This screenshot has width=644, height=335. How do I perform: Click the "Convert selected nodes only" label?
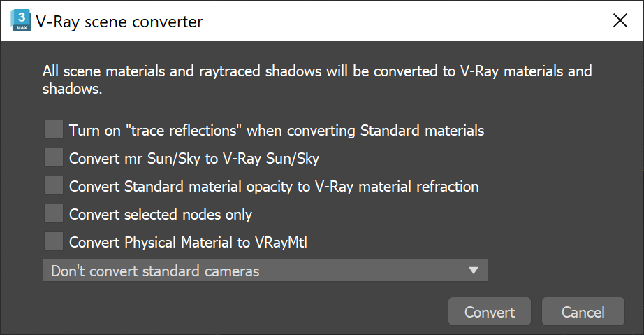pos(161,215)
